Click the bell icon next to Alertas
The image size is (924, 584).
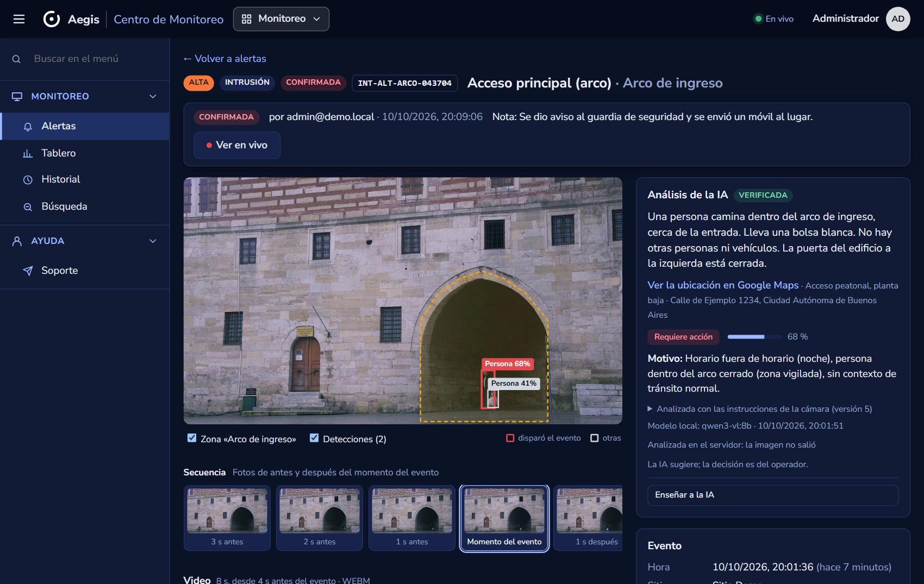click(x=28, y=127)
